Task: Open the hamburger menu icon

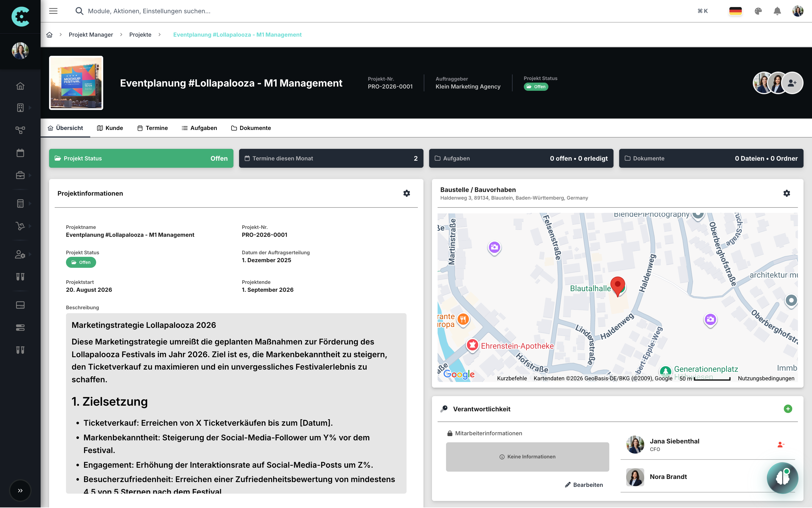Action: click(x=53, y=11)
